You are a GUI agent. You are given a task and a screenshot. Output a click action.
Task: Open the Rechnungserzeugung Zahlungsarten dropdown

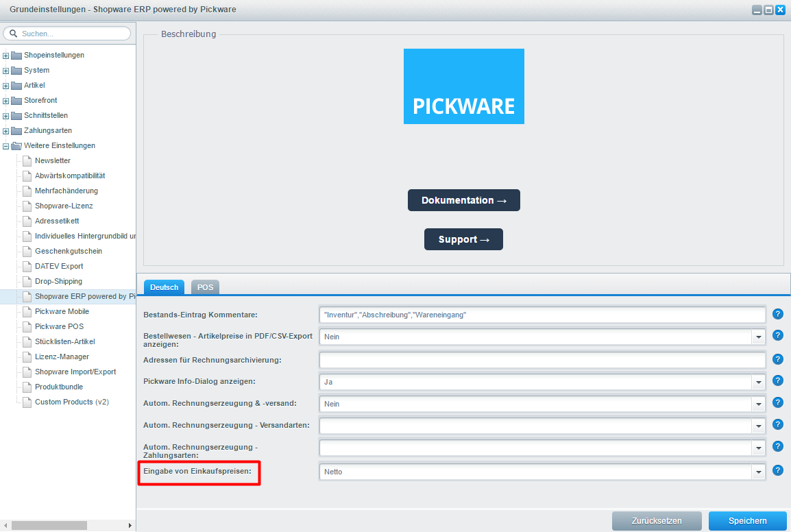[758, 448]
